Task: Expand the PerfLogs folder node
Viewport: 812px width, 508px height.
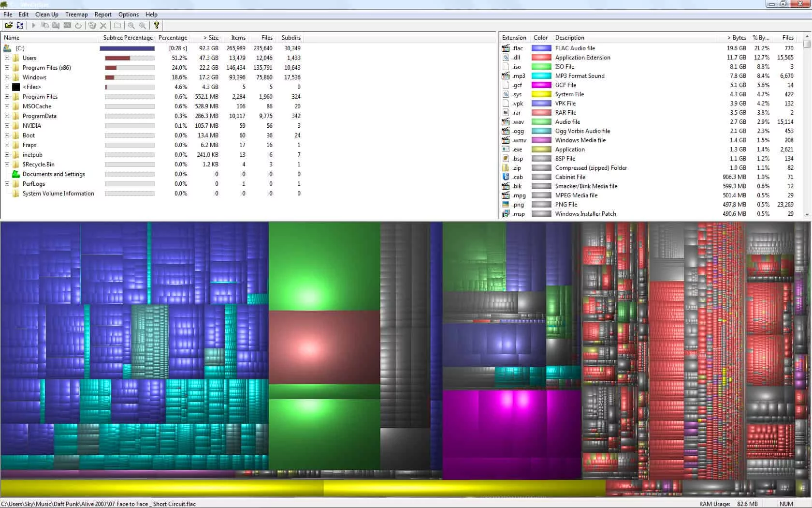Action: [x=7, y=184]
